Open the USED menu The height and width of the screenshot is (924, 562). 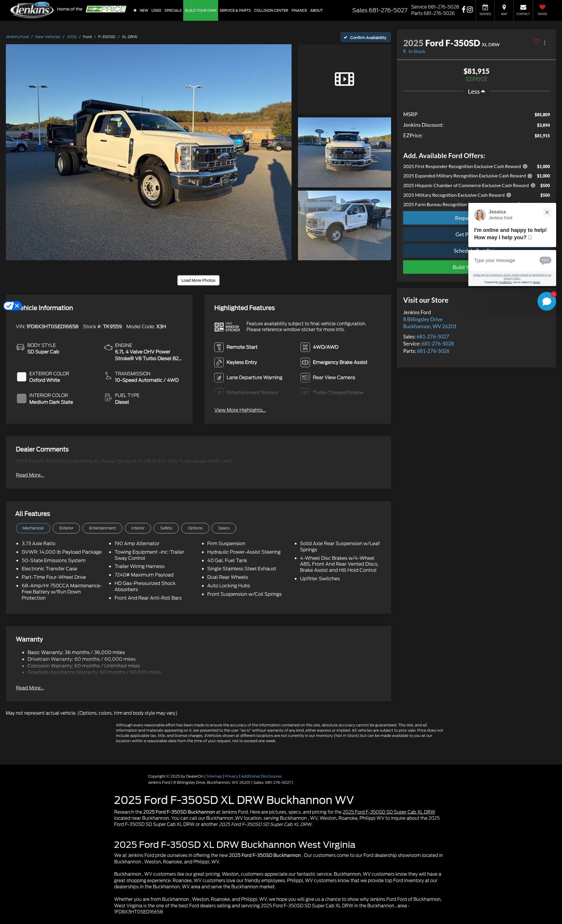156,11
